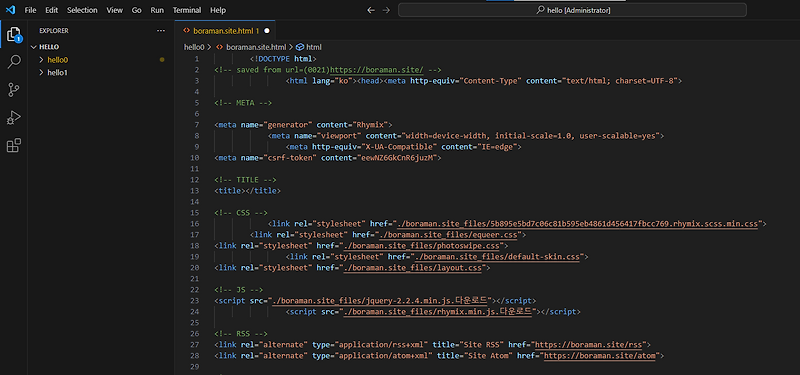Follow the rhymix.min.js script link
The width and height of the screenshot is (800, 375).
point(437,311)
